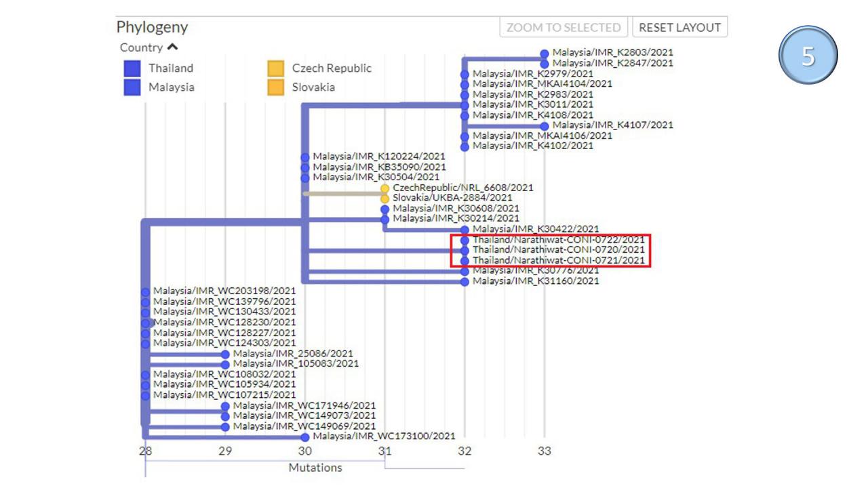Click the Malaysia/IMR_WC203198/2021 label
This screenshot has width=868, height=488.
(x=224, y=291)
